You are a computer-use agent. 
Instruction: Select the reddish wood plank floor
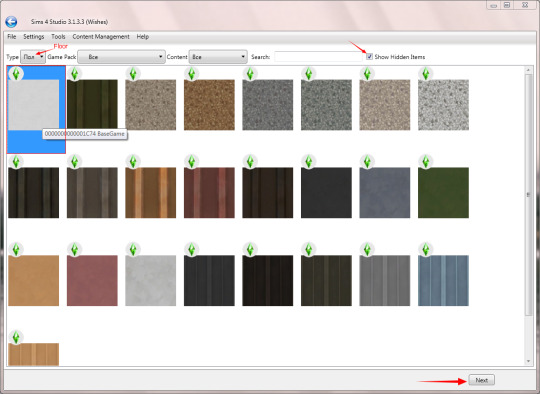point(209,193)
